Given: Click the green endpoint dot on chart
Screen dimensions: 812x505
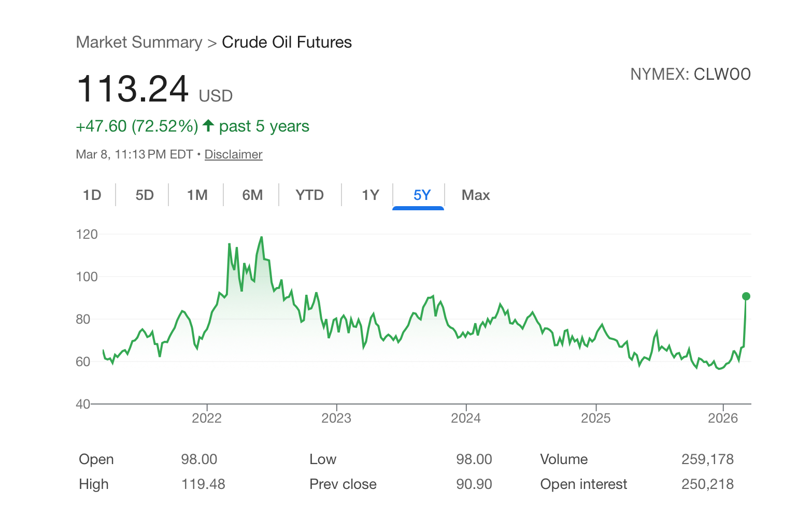Looking at the screenshot, I should coord(746,296).
